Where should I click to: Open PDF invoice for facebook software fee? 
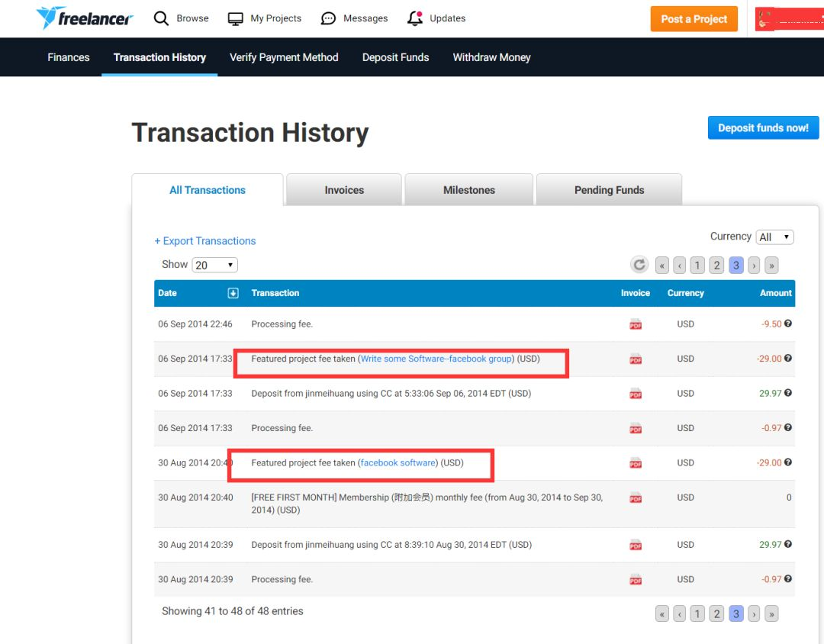tap(636, 463)
